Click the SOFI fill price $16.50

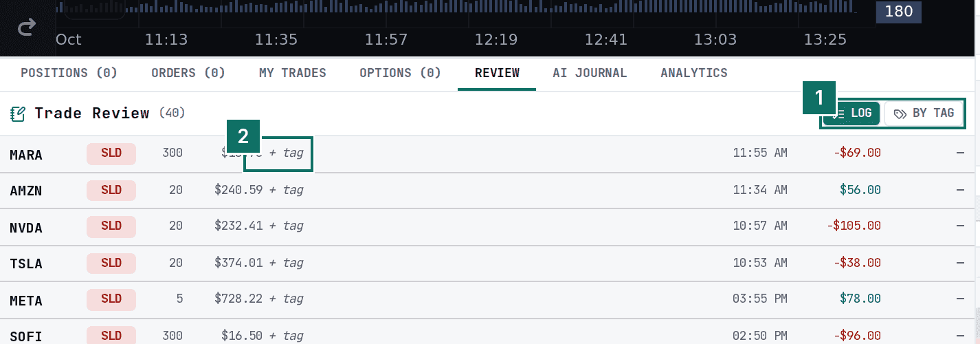[242, 336]
